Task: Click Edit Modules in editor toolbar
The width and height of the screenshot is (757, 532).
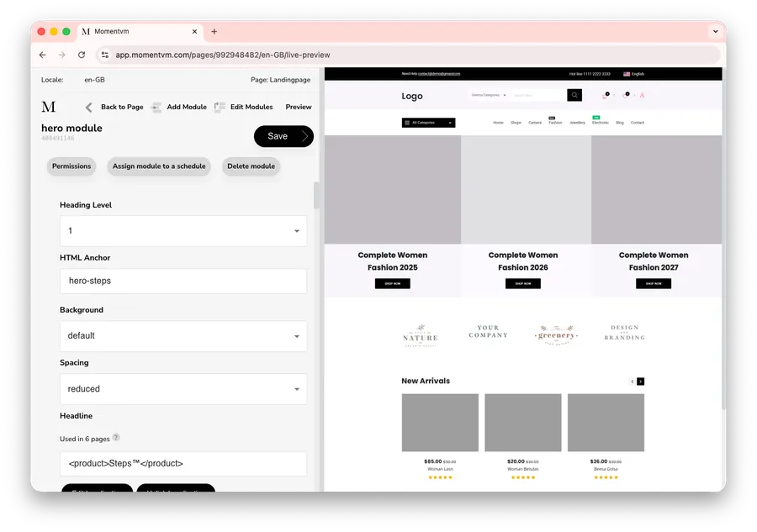Action: point(251,107)
